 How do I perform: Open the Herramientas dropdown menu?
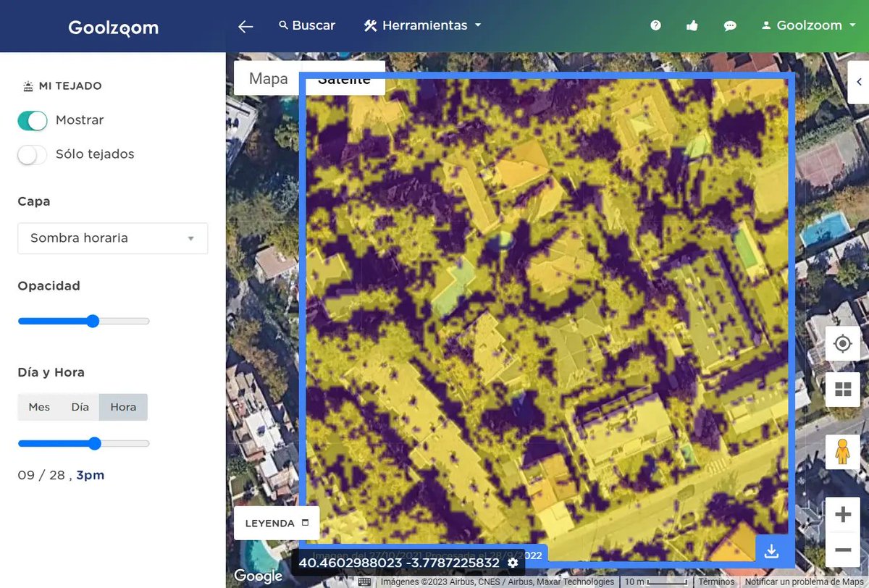pos(423,25)
